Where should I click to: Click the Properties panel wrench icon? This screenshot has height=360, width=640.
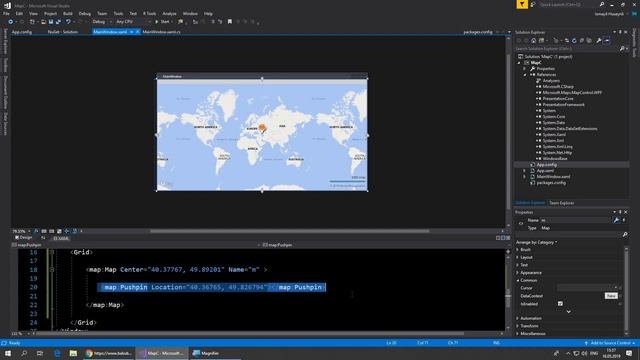616,220
